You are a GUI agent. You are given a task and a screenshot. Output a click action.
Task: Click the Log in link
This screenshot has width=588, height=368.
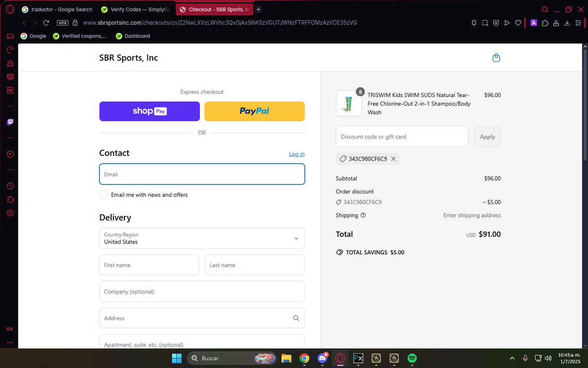(297, 154)
